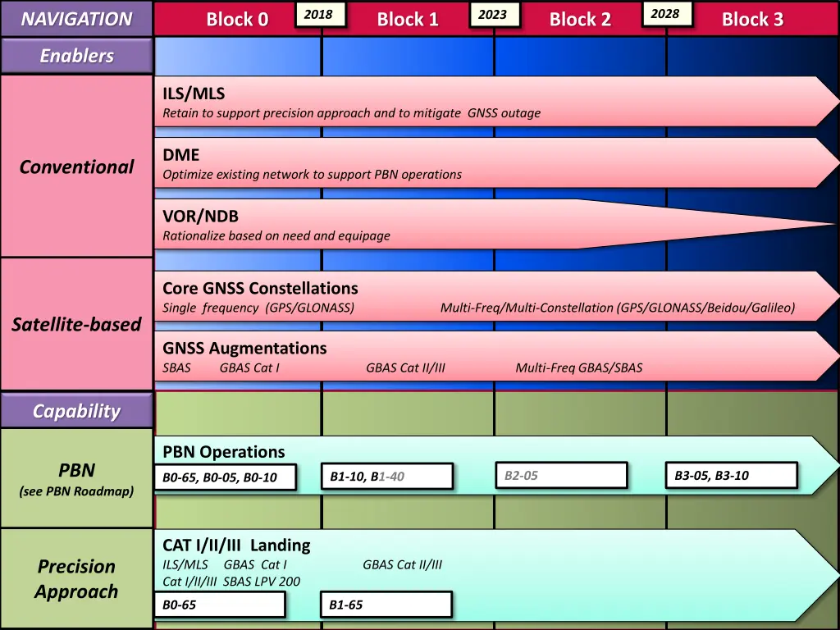The image size is (840, 630).
Task: Click the 'B3-05, B3-10' box
Action: (x=732, y=475)
